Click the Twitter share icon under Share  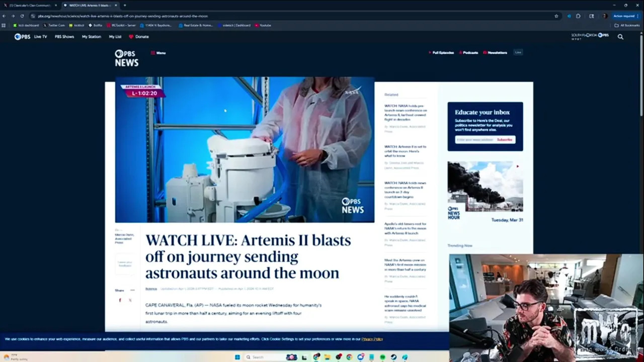130,300
